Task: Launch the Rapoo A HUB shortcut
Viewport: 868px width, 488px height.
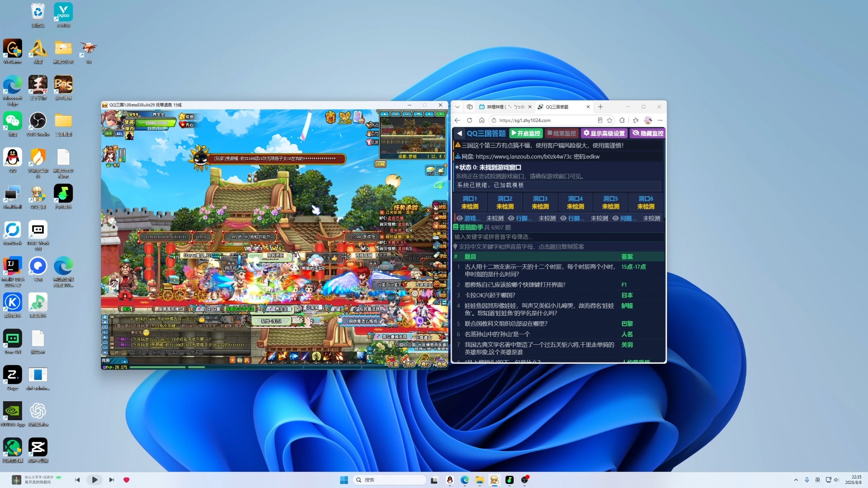Action: pos(63,15)
